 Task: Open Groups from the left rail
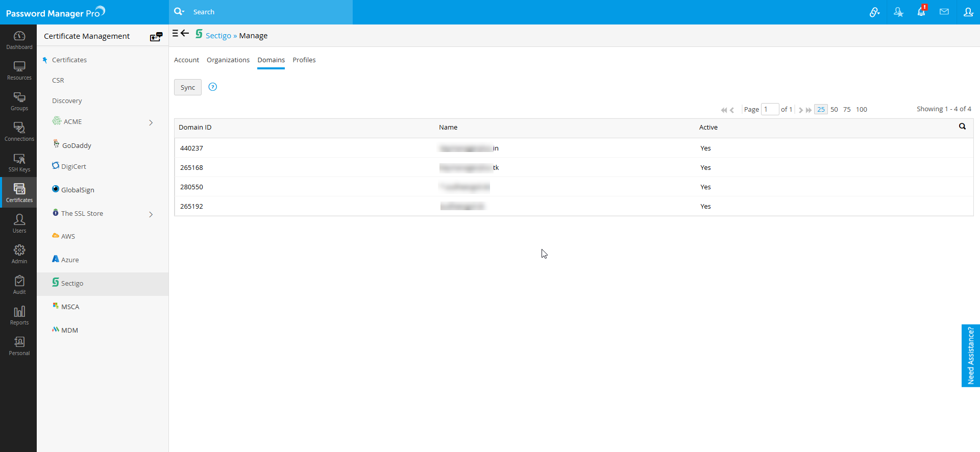click(x=19, y=101)
